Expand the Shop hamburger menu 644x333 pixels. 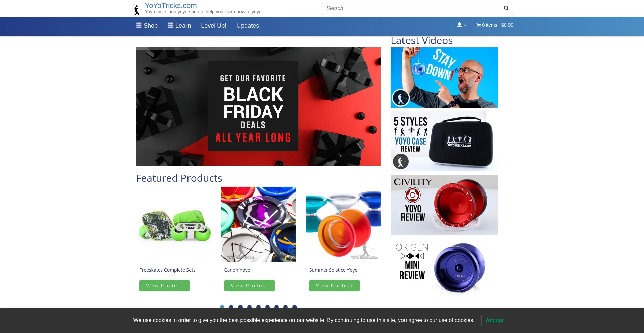[147, 26]
